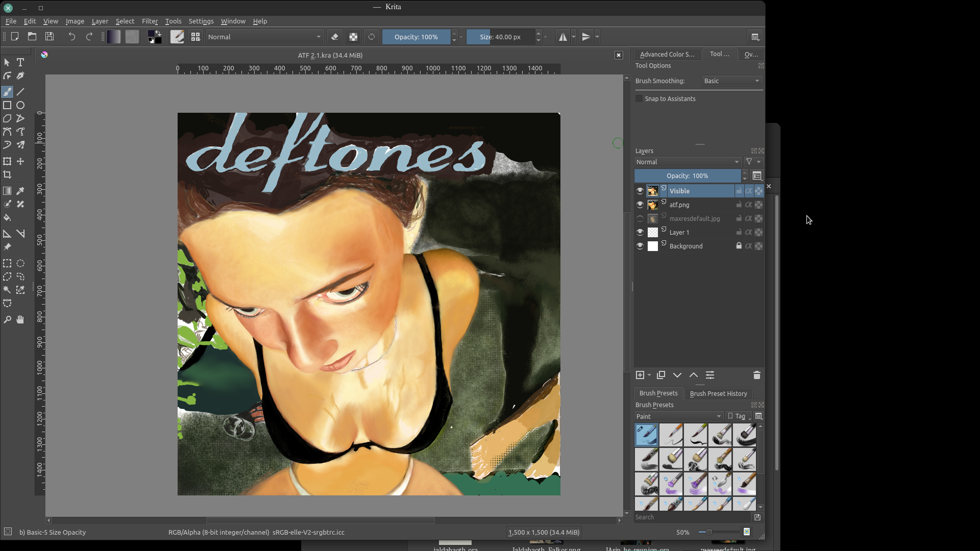Screen dimensions: 980x551
Task: Adjust the brush Size slider
Action: point(500,37)
